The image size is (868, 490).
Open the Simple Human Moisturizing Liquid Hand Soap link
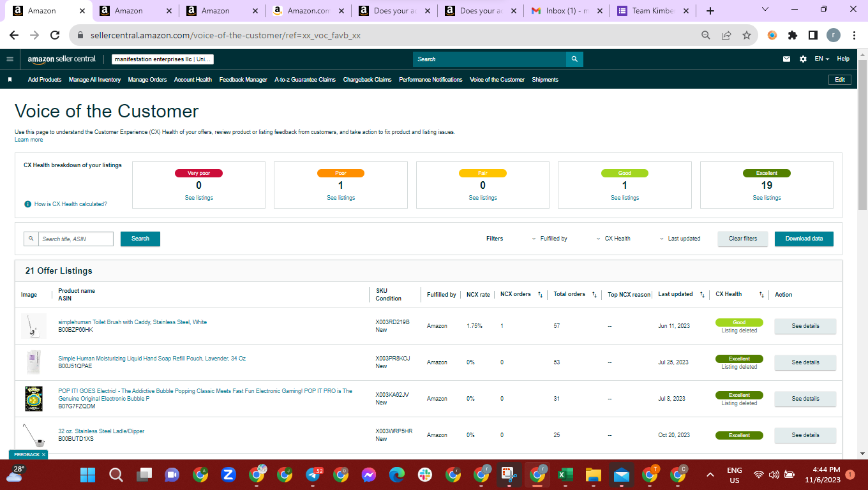click(x=152, y=359)
